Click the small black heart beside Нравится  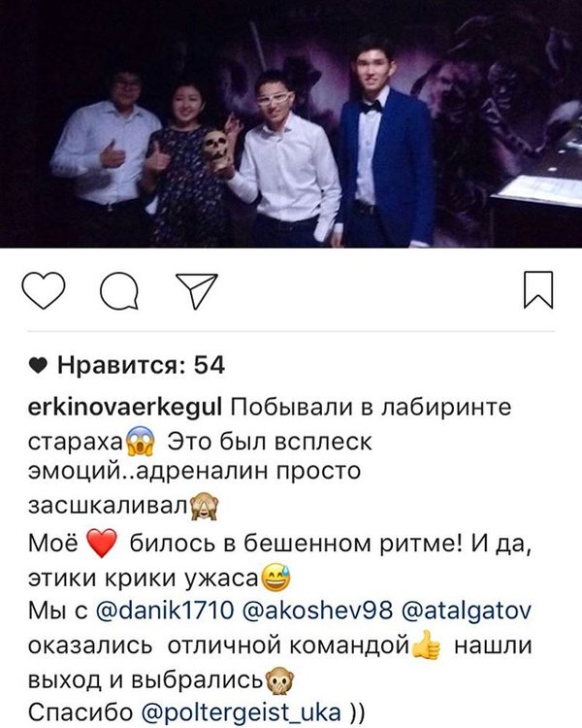38,366
